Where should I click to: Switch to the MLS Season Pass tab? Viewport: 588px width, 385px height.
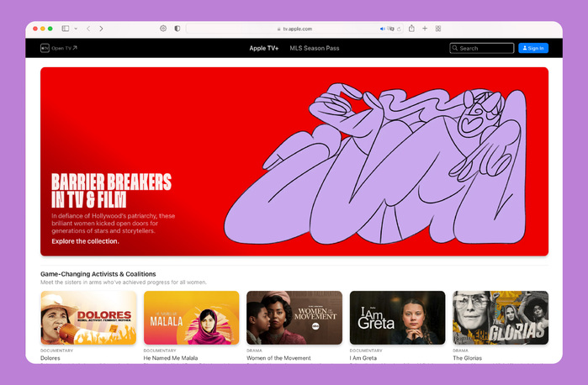(315, 48)
